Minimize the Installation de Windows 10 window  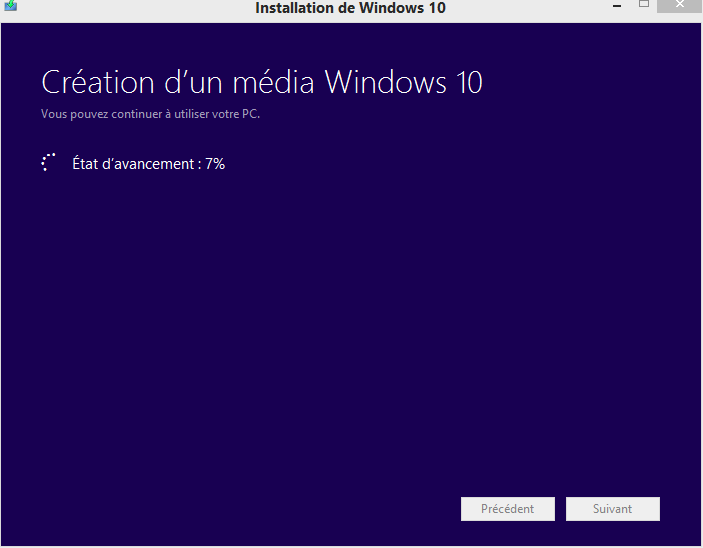tap(617, 6)
